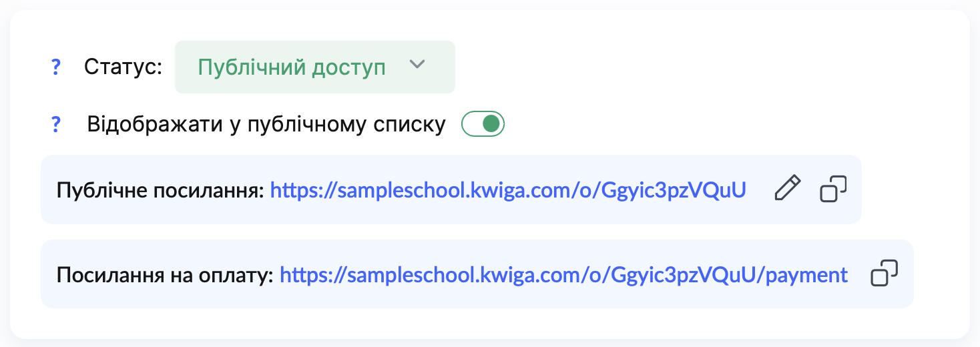Viewport: 980px width, 347px height.
Task: Disable the Відображати у публічному списку toggle
Action: point(483,123)
